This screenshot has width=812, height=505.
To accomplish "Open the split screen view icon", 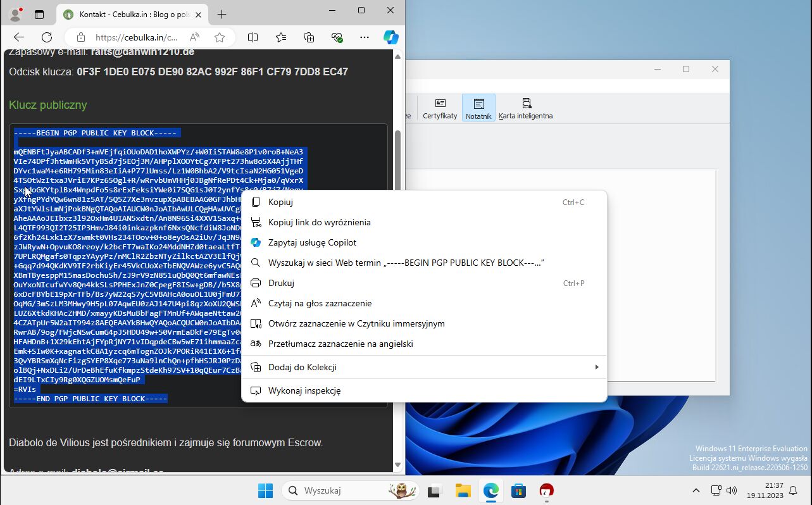I will pos(253,37).
